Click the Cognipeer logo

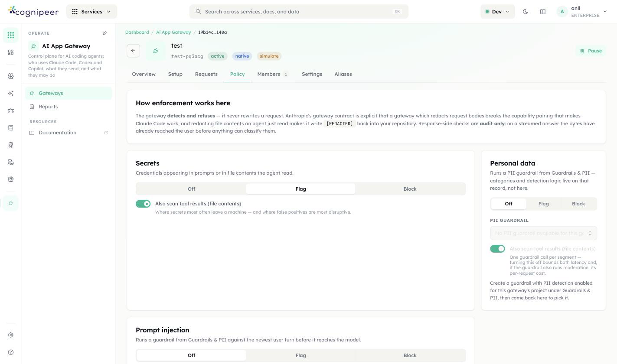pyautogui.click(x=33, y=12)
